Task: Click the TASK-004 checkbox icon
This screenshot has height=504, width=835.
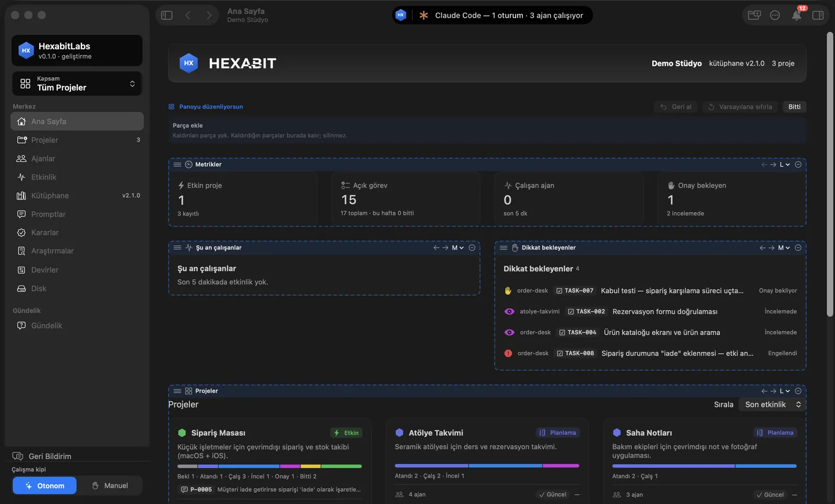Action: coord(562,332)
